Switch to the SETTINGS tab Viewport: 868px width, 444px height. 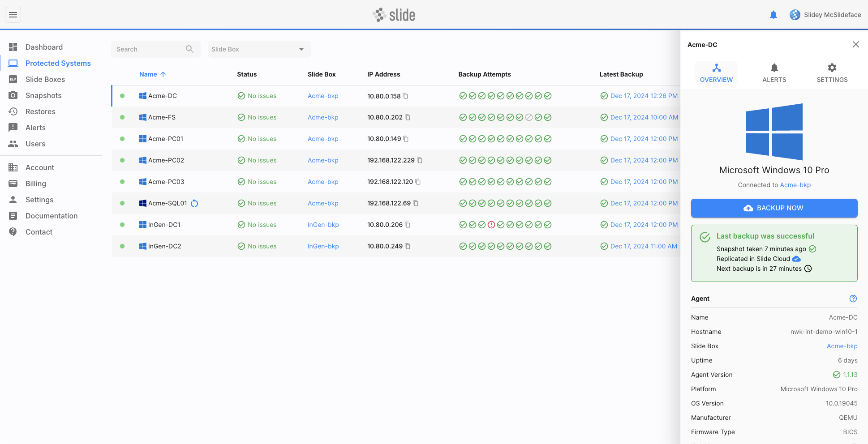tap(832, 73)
